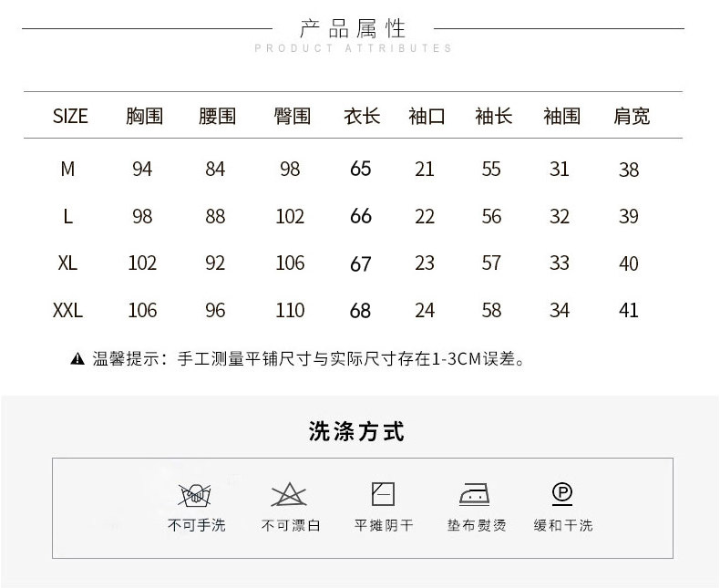Image resolution: width=720 pixels, height=588 pixels.
Task: Click the 袖长 column header
Action: coord(493,116)
